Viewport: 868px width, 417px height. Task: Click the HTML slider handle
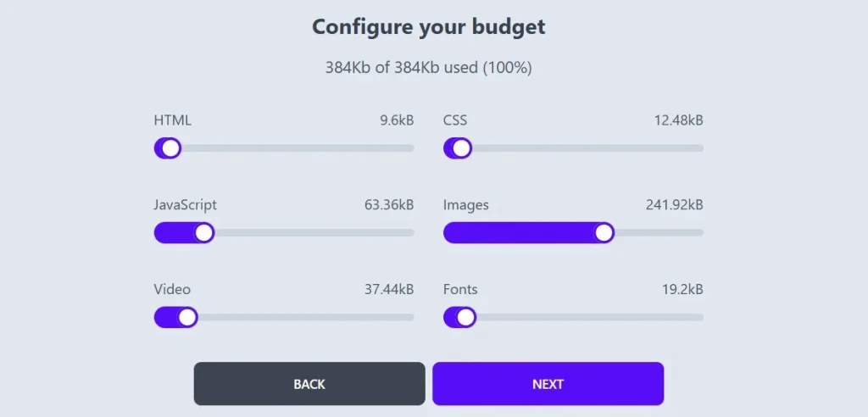point(170,148)
